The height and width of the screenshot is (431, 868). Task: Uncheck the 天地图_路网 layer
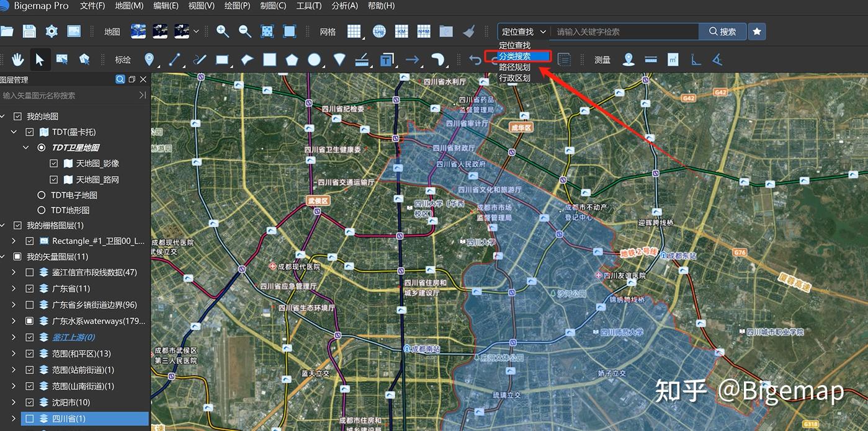(x=53, y=179)
